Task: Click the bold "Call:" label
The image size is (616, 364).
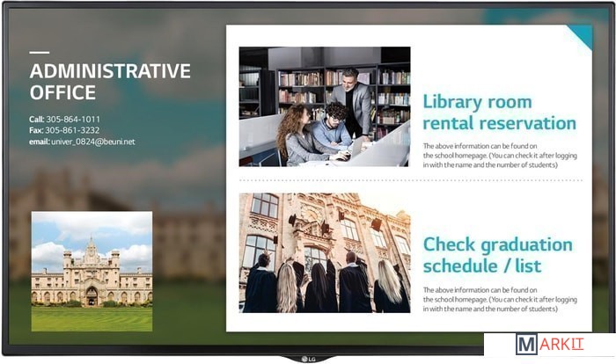Action: (36, 119)
